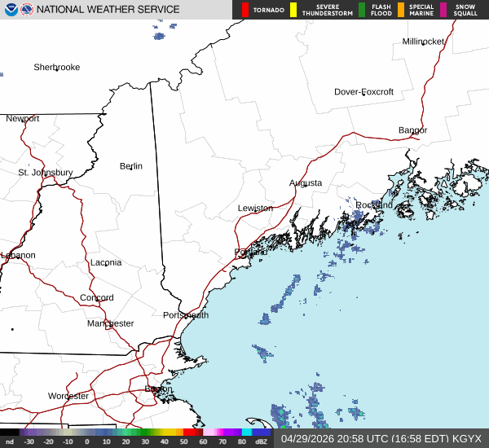Viewport: 489px width, 448px height.
Task: Click the National Weather Service emblem icon
Action: click(x=27, y=10)
